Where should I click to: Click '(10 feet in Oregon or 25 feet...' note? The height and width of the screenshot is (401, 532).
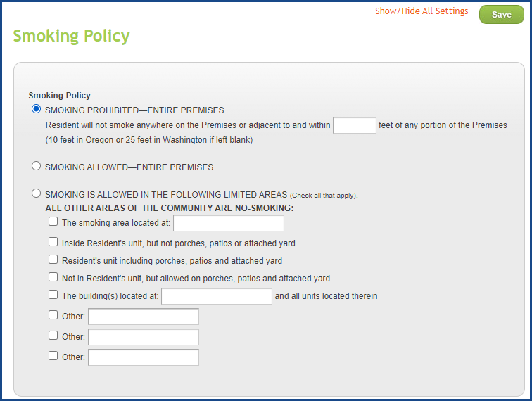(149, 140)
